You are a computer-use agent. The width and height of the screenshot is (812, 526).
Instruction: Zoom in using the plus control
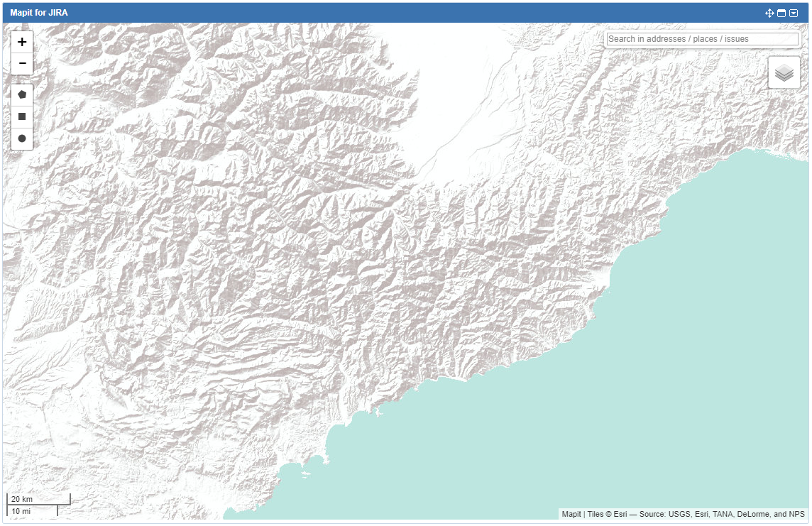tap(21, 41)
